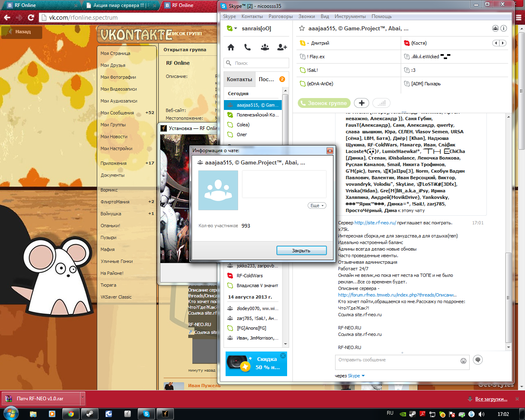
Task: Open Steam from the taskbar
Action: (x=89, y=414)
